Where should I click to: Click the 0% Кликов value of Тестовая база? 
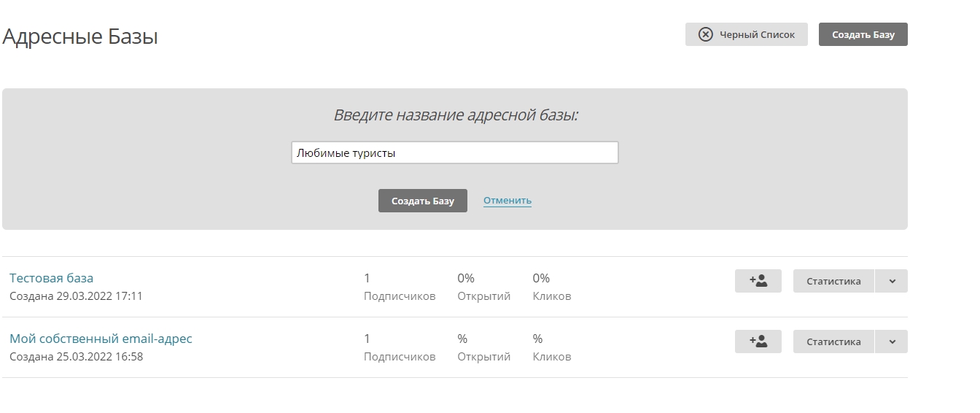point(541,278)
